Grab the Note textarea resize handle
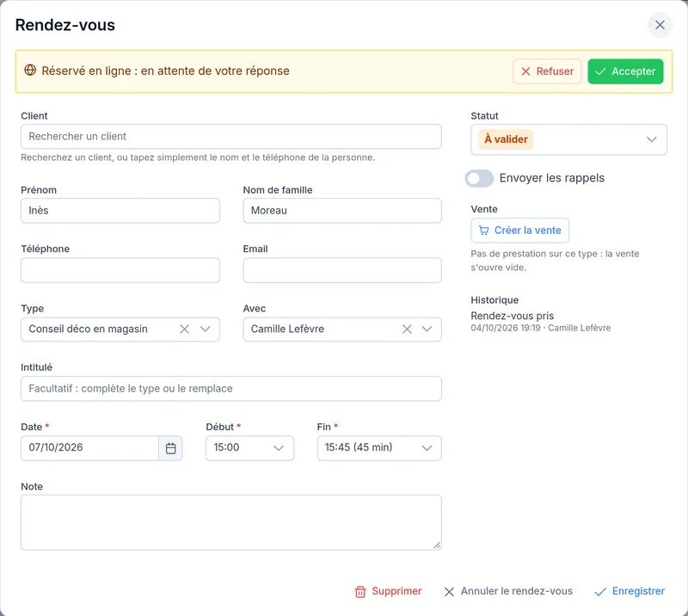Viewport: 688px width, 616px height. (x=437, y=545)
